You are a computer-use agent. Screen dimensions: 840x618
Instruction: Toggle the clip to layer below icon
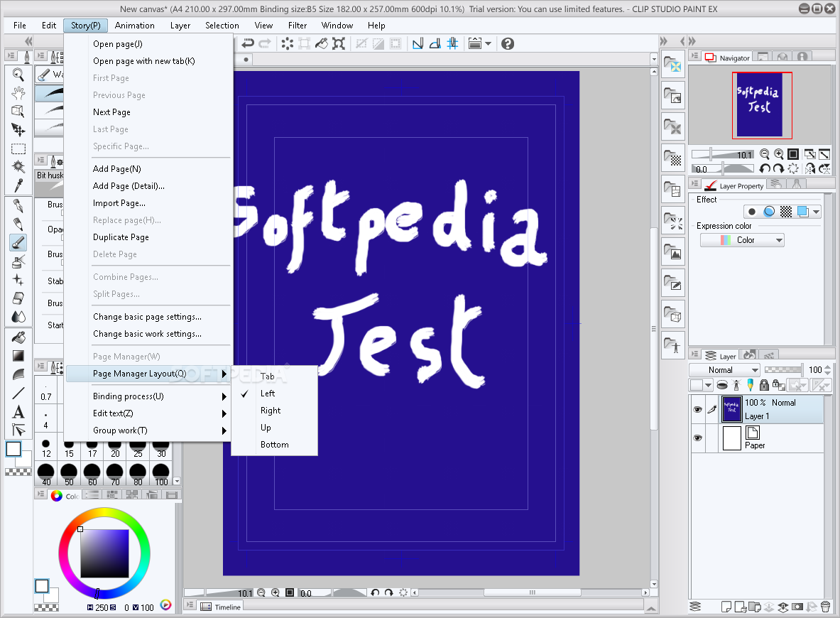pos(723,385)
